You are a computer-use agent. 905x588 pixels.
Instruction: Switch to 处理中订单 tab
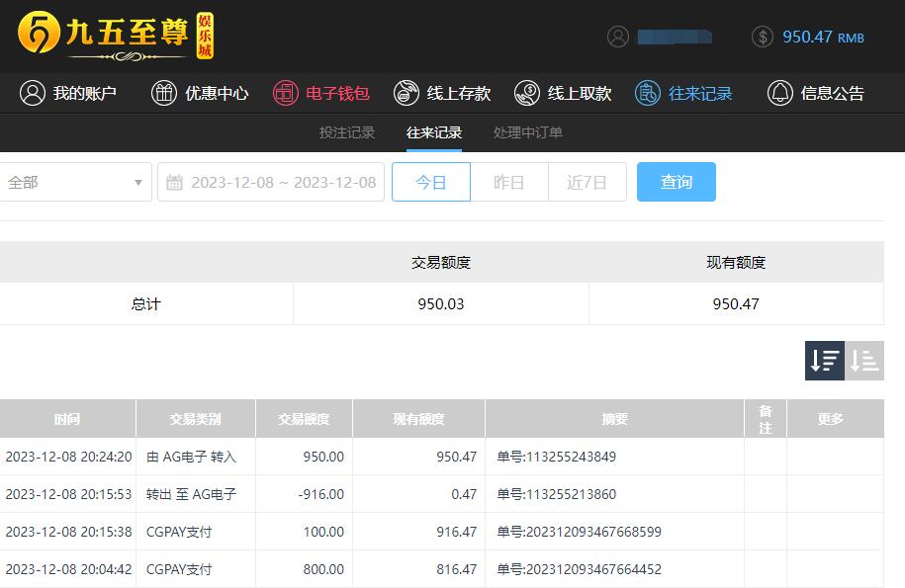click(527, 132)
